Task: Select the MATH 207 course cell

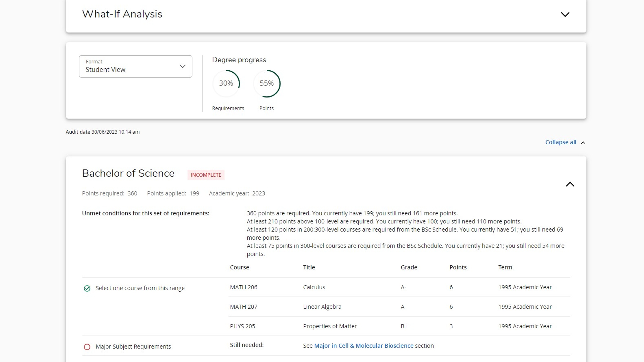Action: point(244,306)
